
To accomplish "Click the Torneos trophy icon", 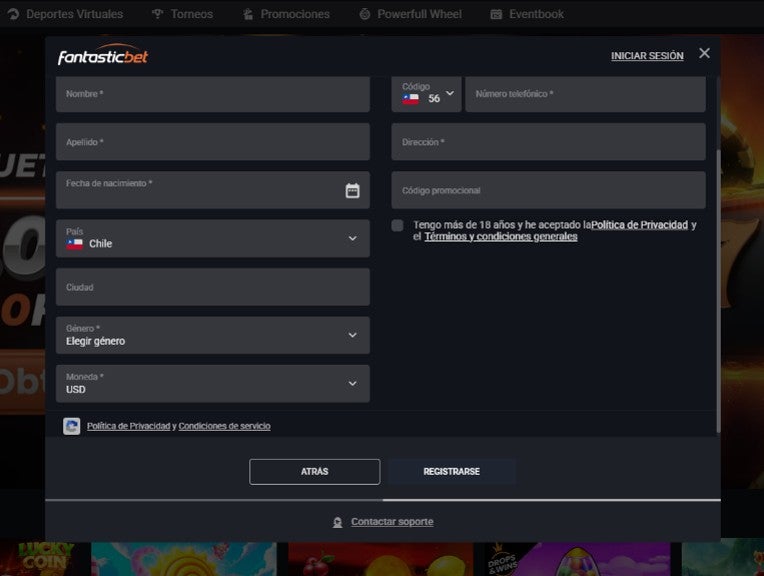I will coord(157,14).
